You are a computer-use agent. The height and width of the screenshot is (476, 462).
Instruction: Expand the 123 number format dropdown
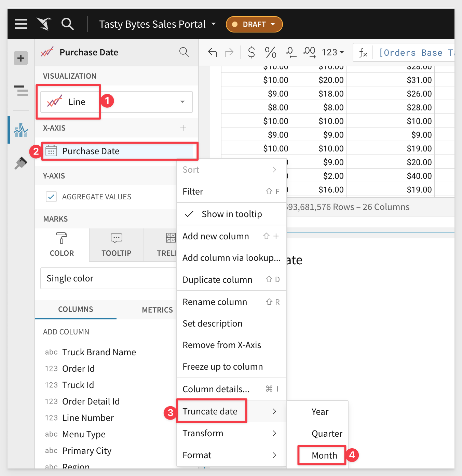pyautogui.click(x=332, y=52)
